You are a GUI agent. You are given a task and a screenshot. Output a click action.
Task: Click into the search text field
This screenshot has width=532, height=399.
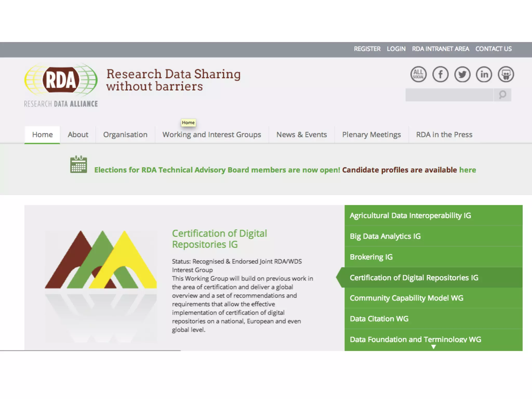(x=449, y=95)
